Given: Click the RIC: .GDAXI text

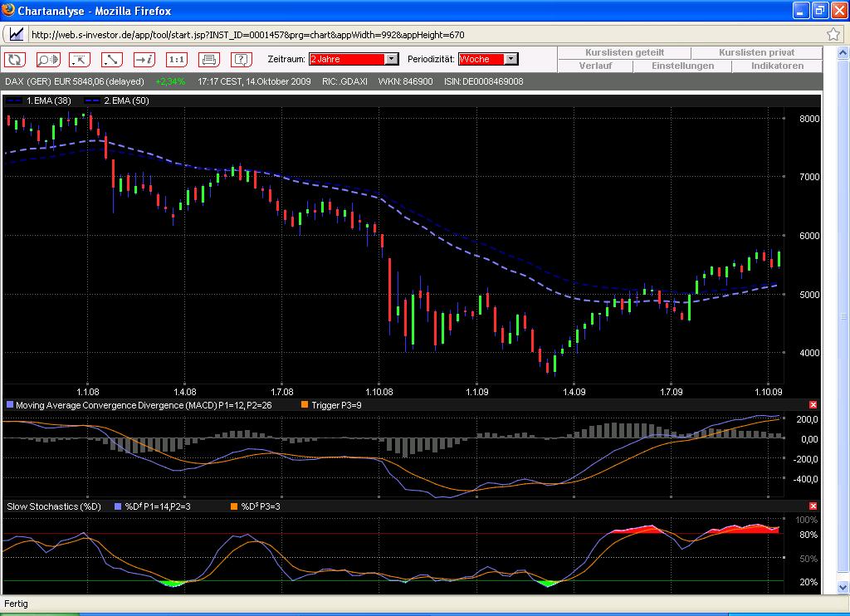Looking at the screenshot, I should (344, 82).
